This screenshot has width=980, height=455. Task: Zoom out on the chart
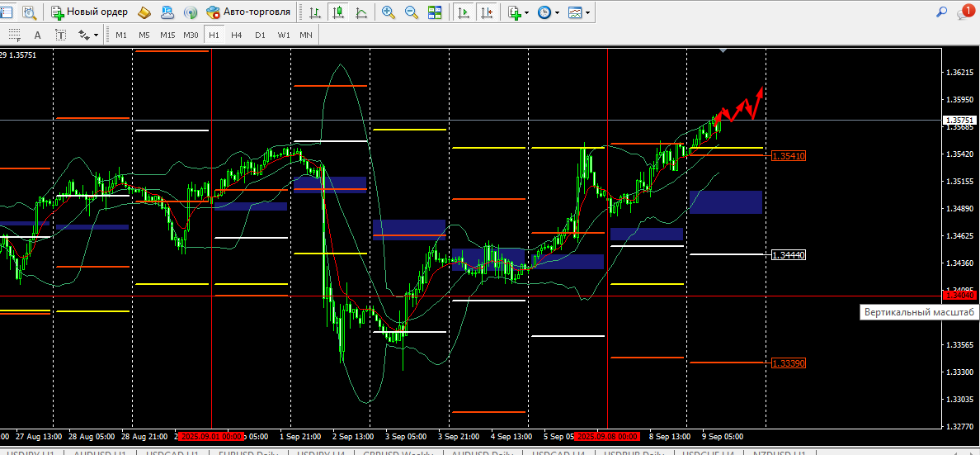[x=412, y=12]
